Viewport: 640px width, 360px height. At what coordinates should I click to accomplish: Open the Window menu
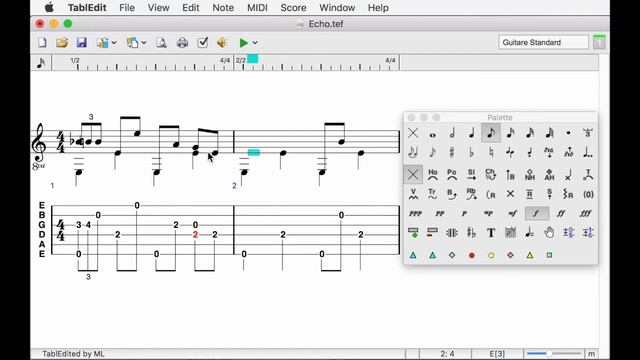click(x=337, y=8)
